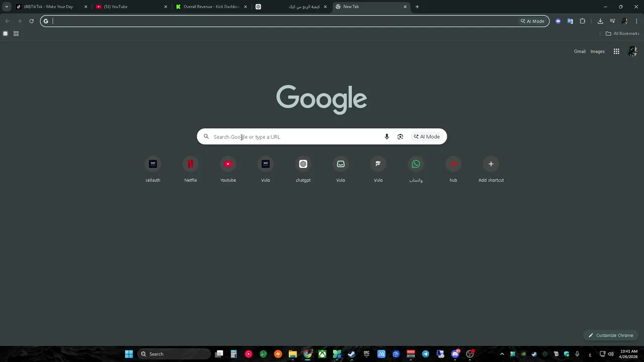
Task: Open Task View on taskbar
Action: pyautogui.click(x=219, y=354)
